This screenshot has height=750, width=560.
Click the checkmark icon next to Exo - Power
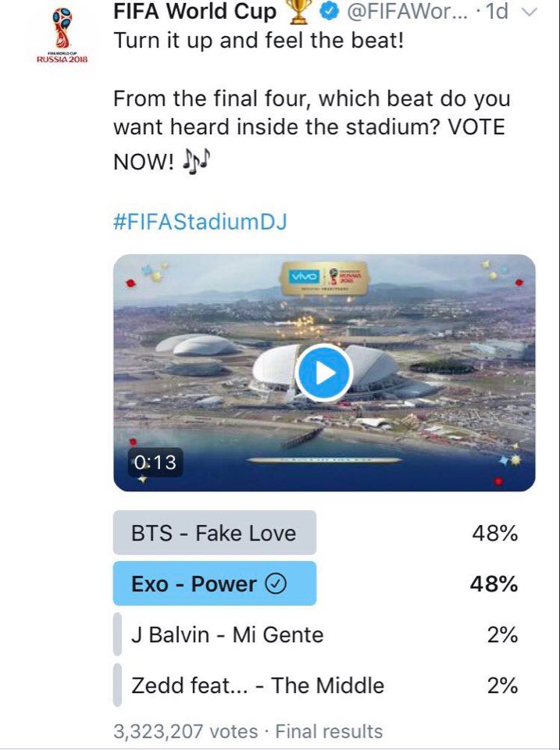(x=276, y=584)
